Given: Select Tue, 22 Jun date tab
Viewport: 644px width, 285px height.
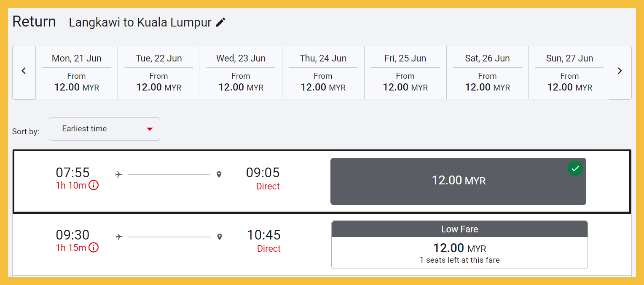Looking at the screenshot, I should tap(158, 73).
